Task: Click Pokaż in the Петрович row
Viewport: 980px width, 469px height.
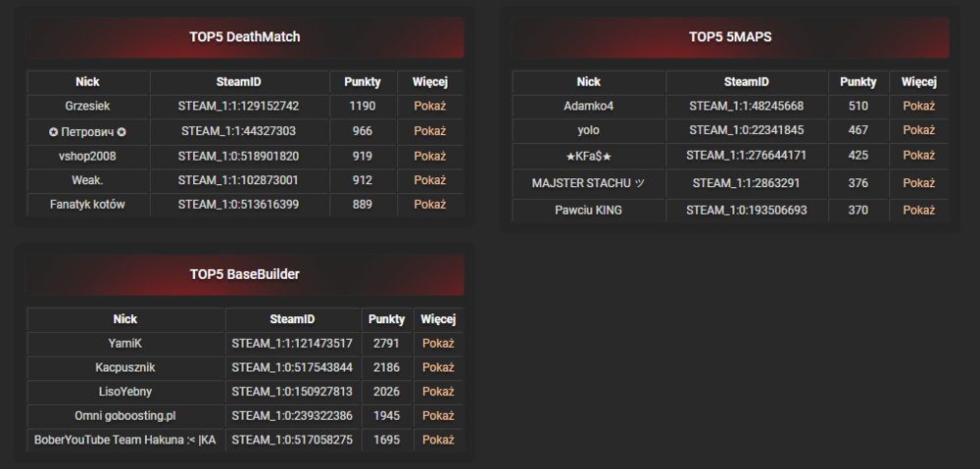Action: click(x=429, y=131)
